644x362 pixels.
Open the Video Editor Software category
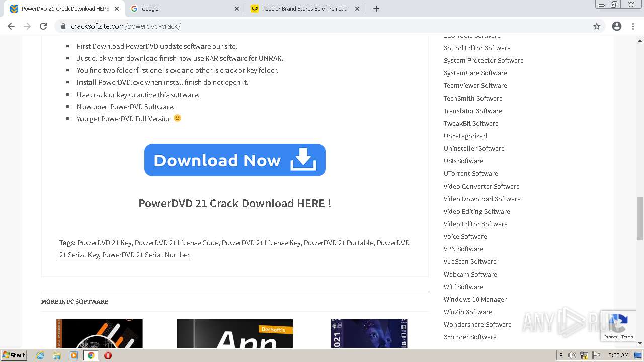(475, 224)
